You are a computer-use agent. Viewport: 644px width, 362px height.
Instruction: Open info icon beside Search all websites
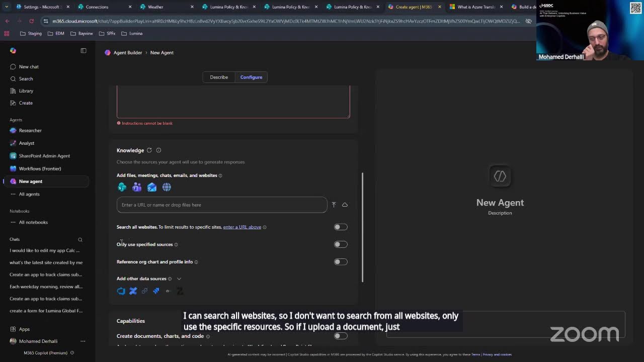(x=265, y=227)
